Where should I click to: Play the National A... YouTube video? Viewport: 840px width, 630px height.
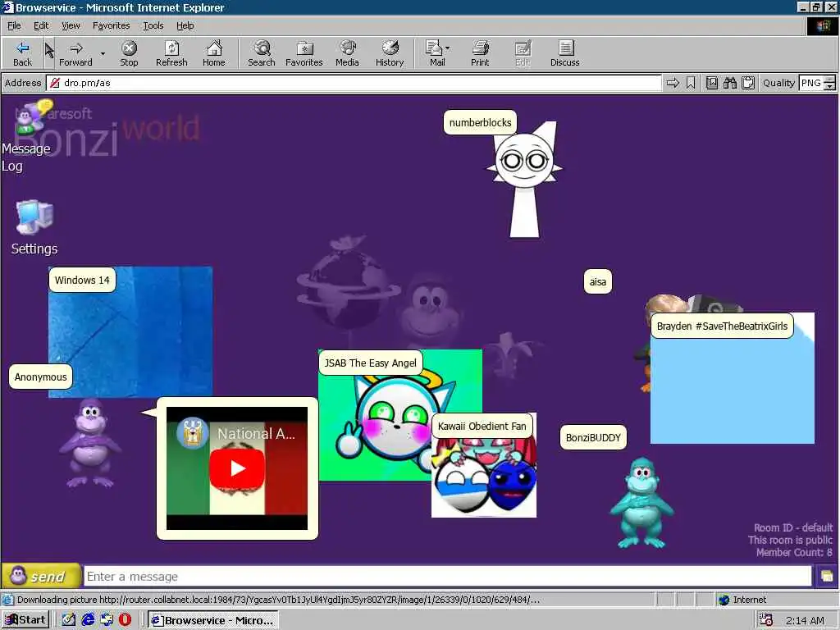point(237,468)
